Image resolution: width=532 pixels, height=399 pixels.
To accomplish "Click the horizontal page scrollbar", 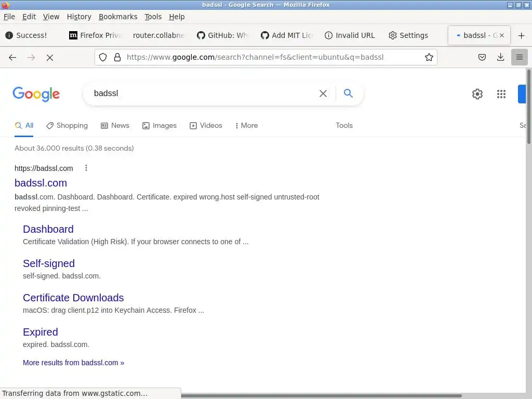I will (x=321, y=395).
